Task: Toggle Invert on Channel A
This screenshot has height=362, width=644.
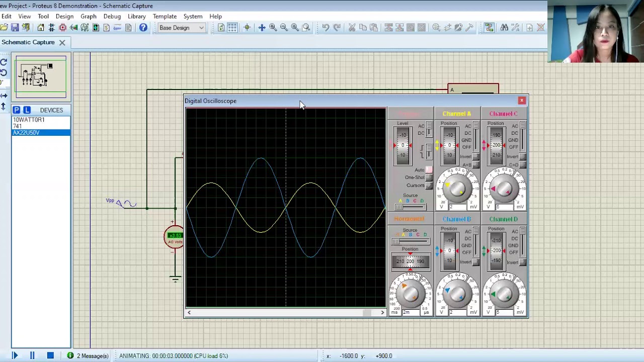Action: point(476,157)
